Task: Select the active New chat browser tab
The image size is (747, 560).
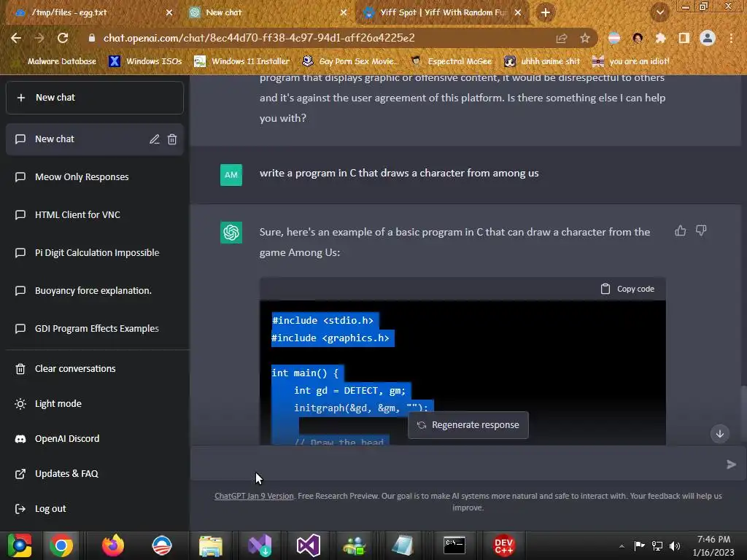Action: tap(267, 12)
